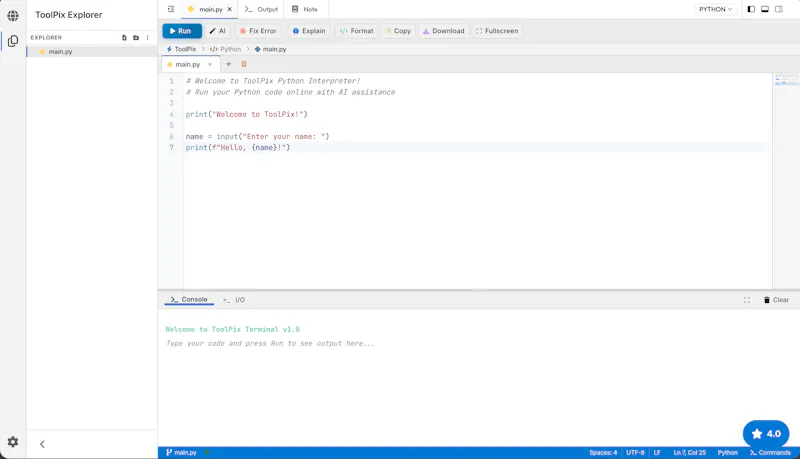Enter Fullscreen mode from the toolbar
The width and height of the screenshot is (800, 459).
click(x=497, y=31)
